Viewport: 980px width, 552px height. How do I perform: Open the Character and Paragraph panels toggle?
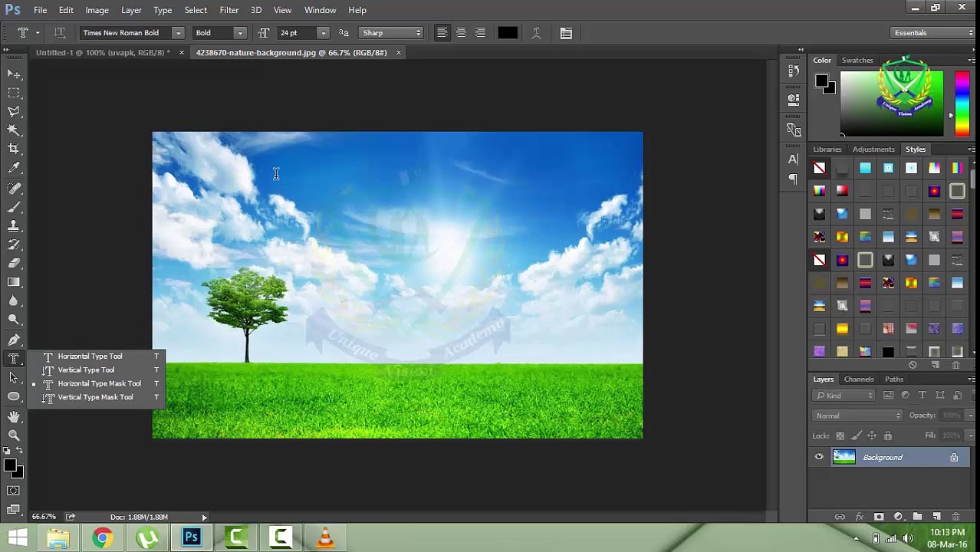(566, 33)
